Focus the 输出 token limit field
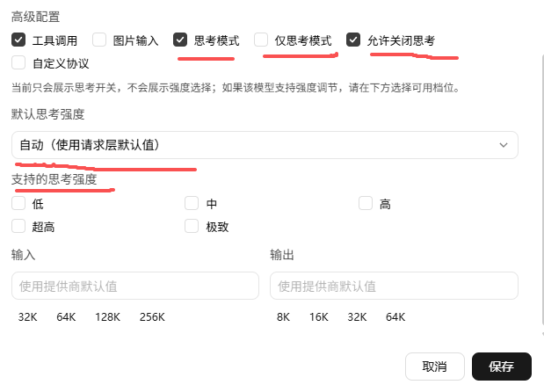Image resolution: width=544 pixels, height=392 pixels. 394,286
